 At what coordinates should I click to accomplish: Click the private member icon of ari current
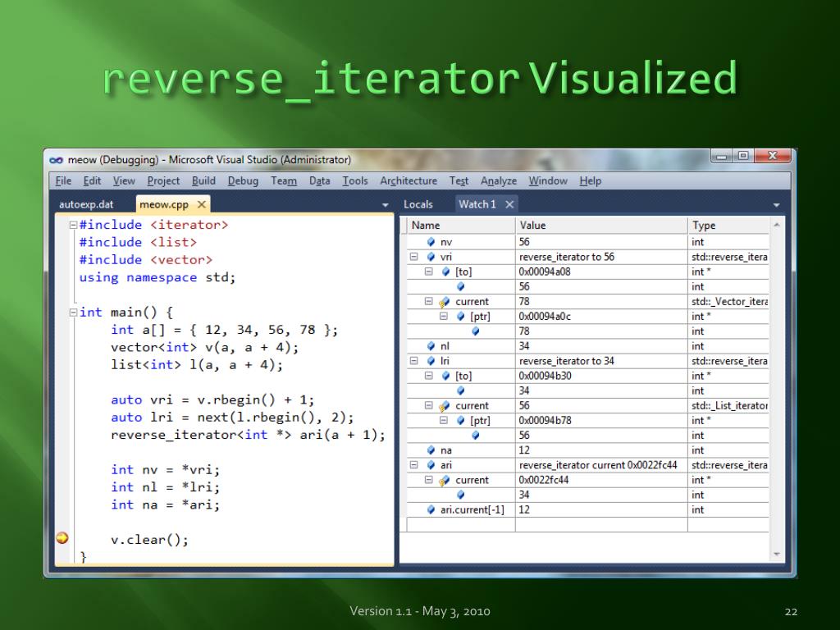pyautogui.click(x=445, y=481)
